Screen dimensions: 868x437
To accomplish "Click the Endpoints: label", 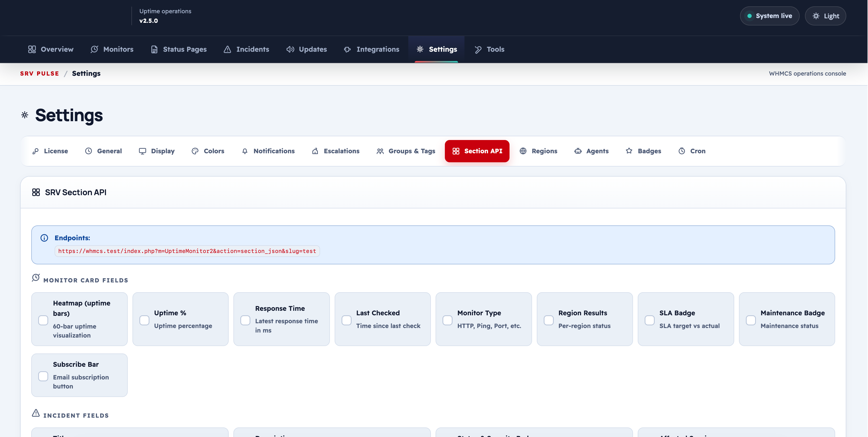I will pos(72,238).
